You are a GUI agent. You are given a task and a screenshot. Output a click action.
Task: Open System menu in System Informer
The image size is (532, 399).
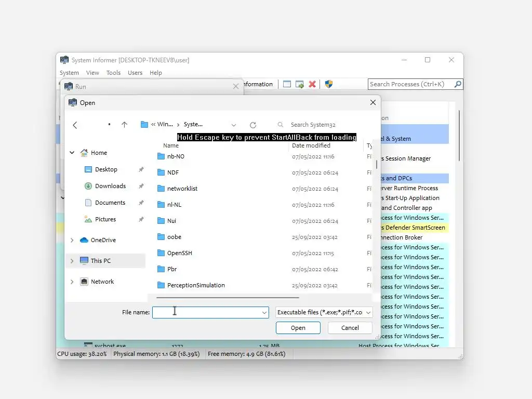[x=69, y=73]
